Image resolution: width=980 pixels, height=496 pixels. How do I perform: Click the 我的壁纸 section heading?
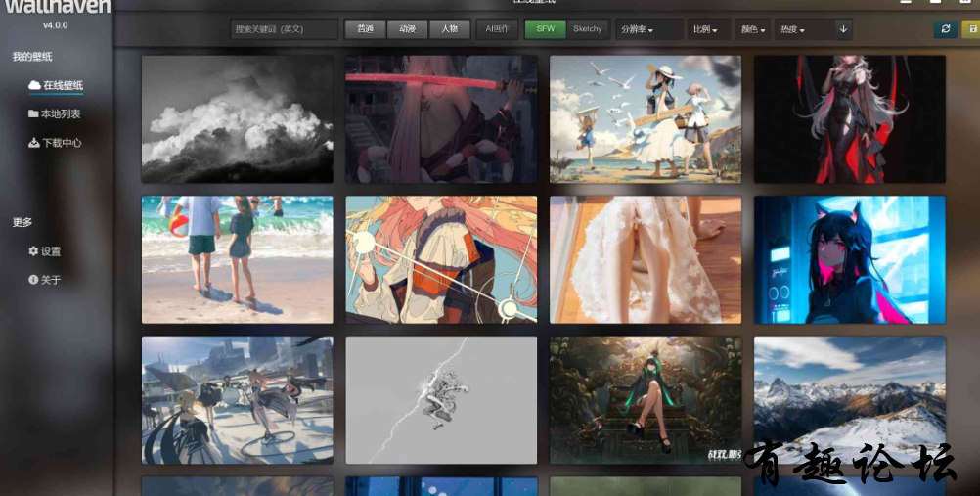tap(32, 57)
